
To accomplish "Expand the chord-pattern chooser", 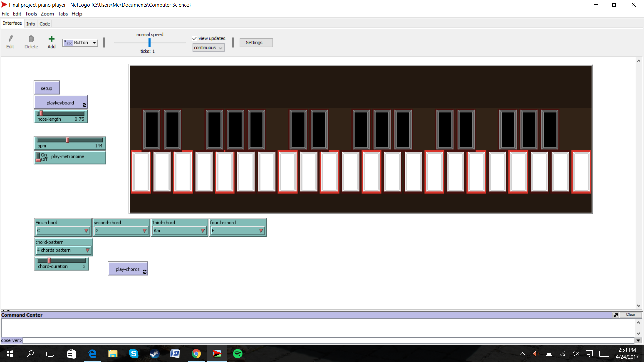I will click(63, 250).
